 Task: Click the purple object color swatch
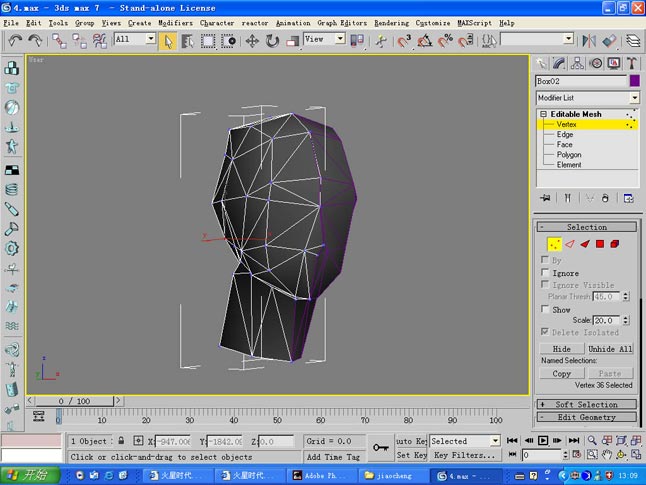[x=634, y=81]
